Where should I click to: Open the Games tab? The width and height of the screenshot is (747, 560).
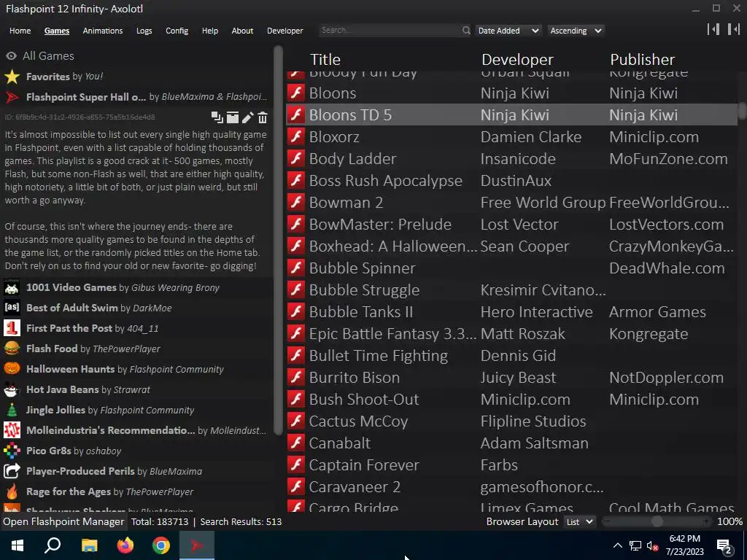click(x=57, y=31)
